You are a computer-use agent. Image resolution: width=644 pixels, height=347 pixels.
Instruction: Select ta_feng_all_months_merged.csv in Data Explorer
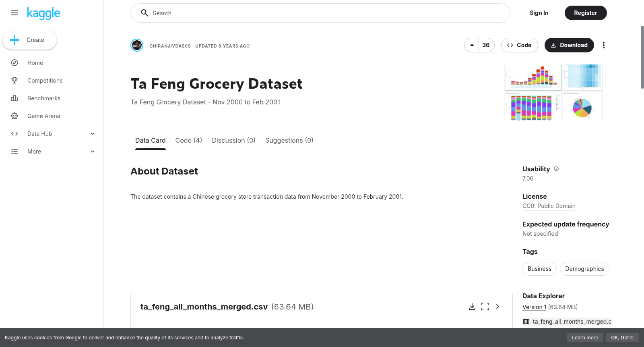(x=567, y=322)
